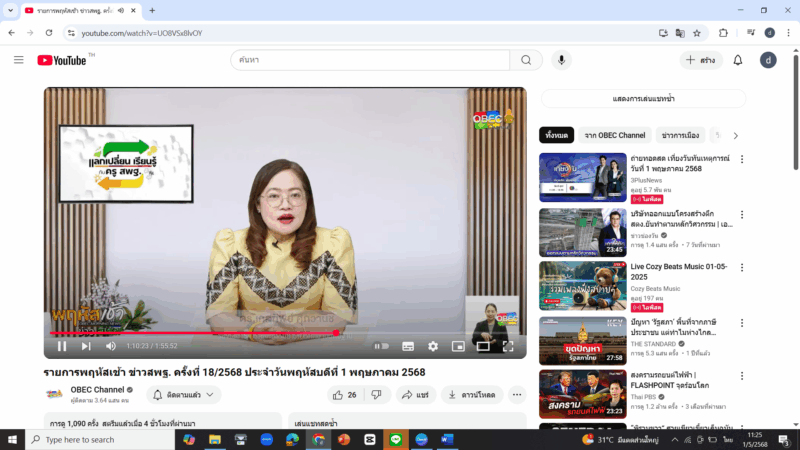The width and height of the screenshot is (800, 450).
Task: Show the live chat replay
Action: click(643, 99)
